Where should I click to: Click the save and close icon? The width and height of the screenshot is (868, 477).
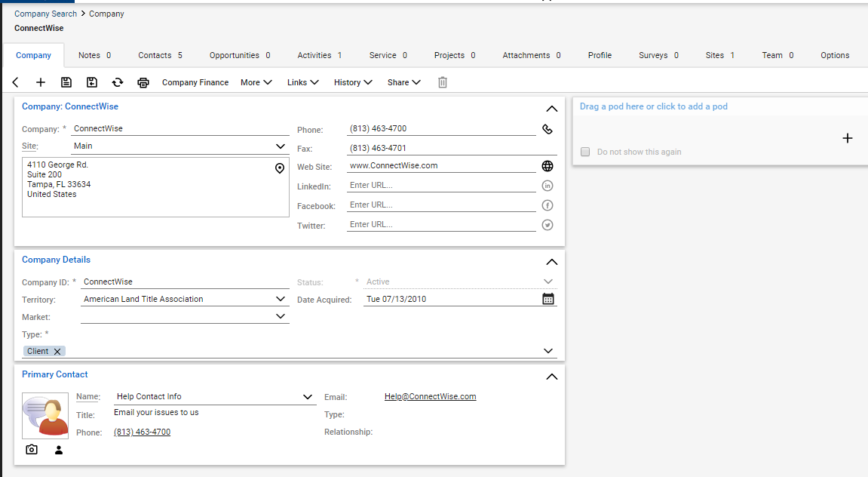click(x=92, y=82)
